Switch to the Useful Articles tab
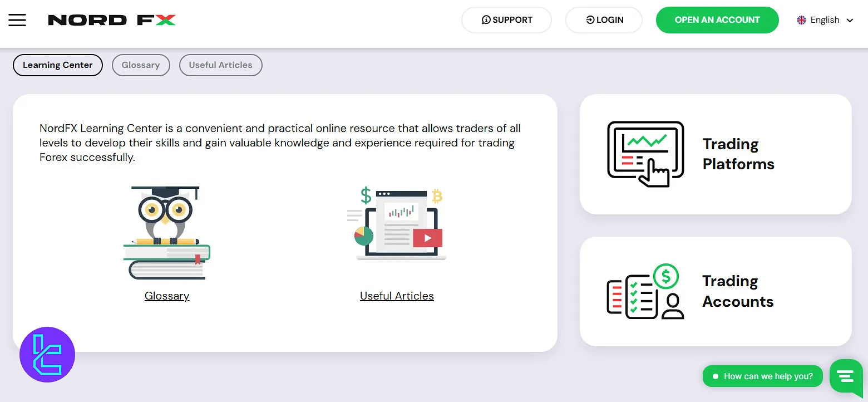This screenshot has height=402, width=868. click(x=220, y=65)
